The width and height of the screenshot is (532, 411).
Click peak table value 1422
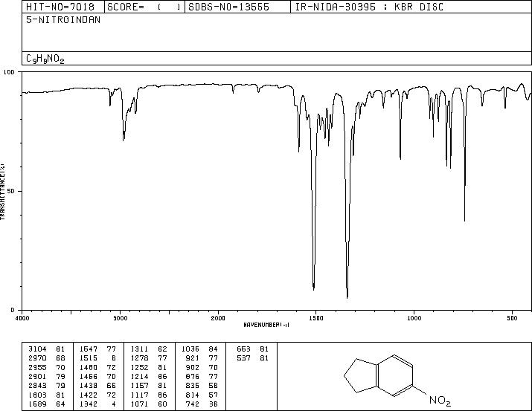point(89,395)
